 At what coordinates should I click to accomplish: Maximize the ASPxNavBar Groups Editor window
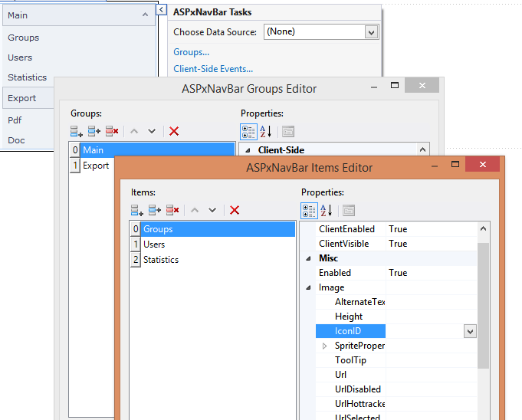pos(395,86)
